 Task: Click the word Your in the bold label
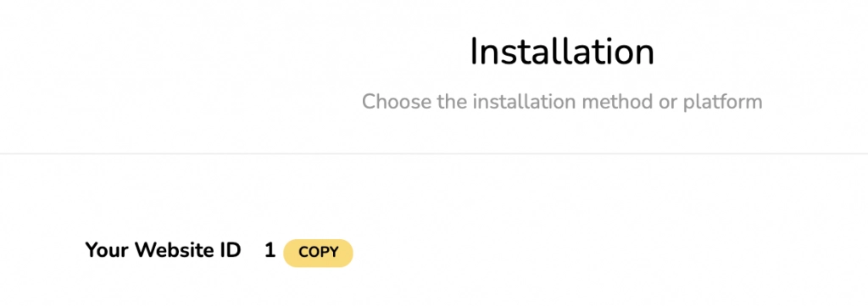click(108, 251)
